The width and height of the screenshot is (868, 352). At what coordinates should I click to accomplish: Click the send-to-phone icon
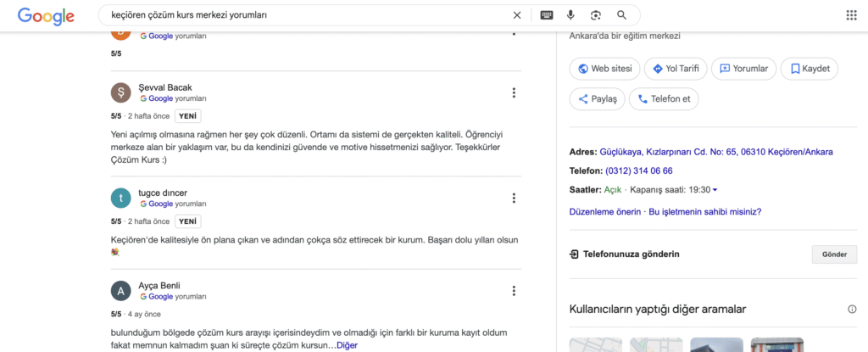574,254
